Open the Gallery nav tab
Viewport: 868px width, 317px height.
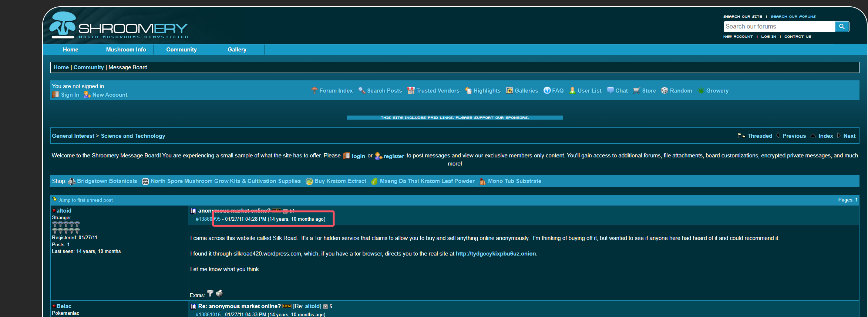tap(237, 50)
